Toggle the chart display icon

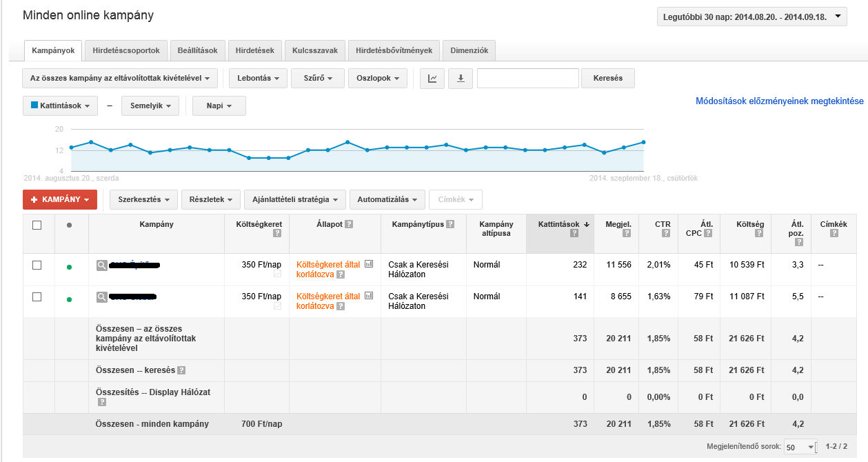pyautogui.click(x=432, y=78)
